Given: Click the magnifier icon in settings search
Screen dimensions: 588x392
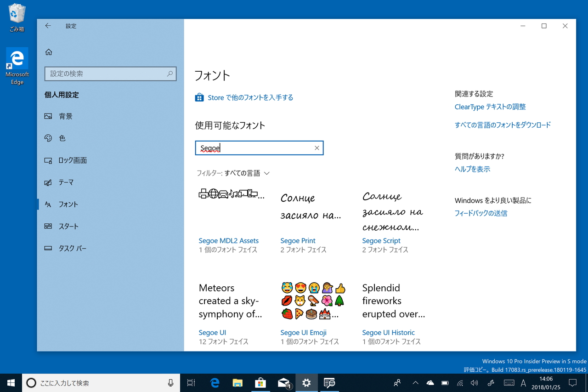Looking at the screenshot, I should point(170,74).
